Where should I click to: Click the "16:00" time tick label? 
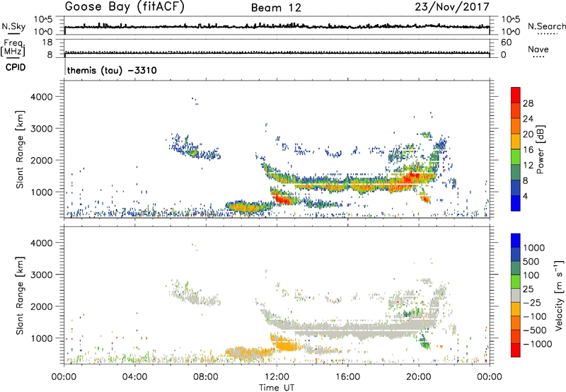click(x=347, y=377)
